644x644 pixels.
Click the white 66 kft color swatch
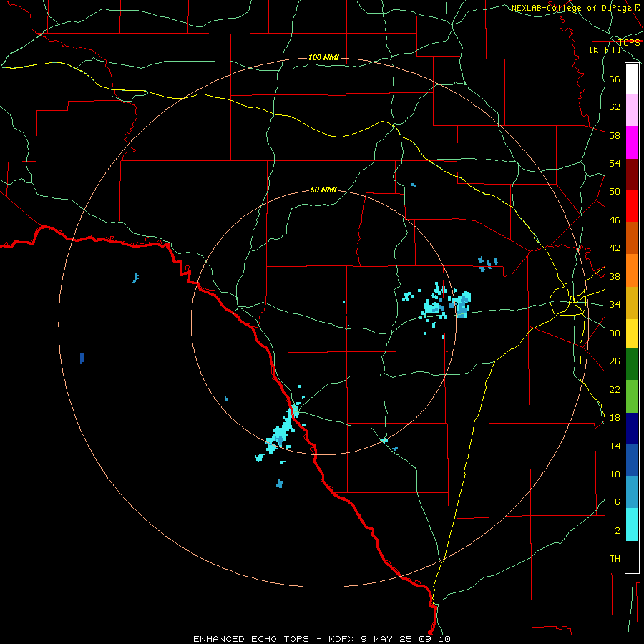[x=632, y=79]
